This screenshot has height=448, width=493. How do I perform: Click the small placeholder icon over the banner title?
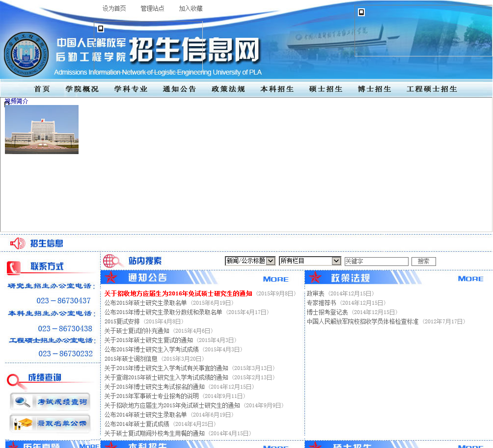pyautogui.click(x=101, y=28)
